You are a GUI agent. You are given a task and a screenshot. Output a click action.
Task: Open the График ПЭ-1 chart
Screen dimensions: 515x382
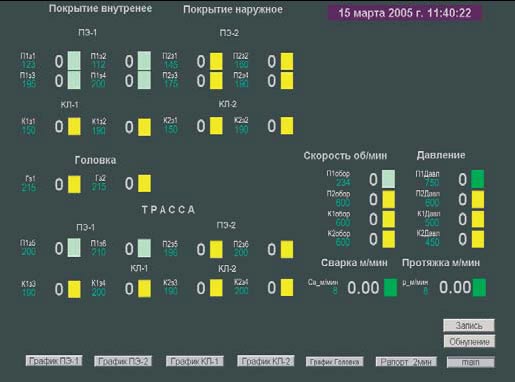(x=54, y=361)
